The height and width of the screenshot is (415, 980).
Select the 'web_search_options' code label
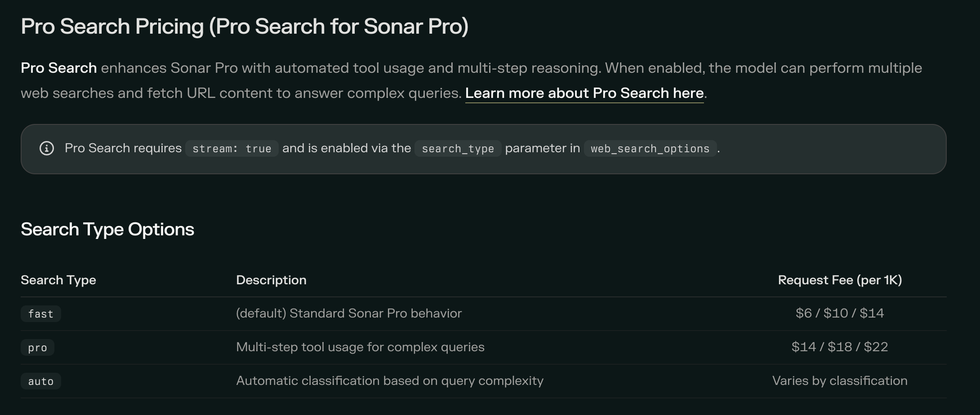[x=650, y=149]
